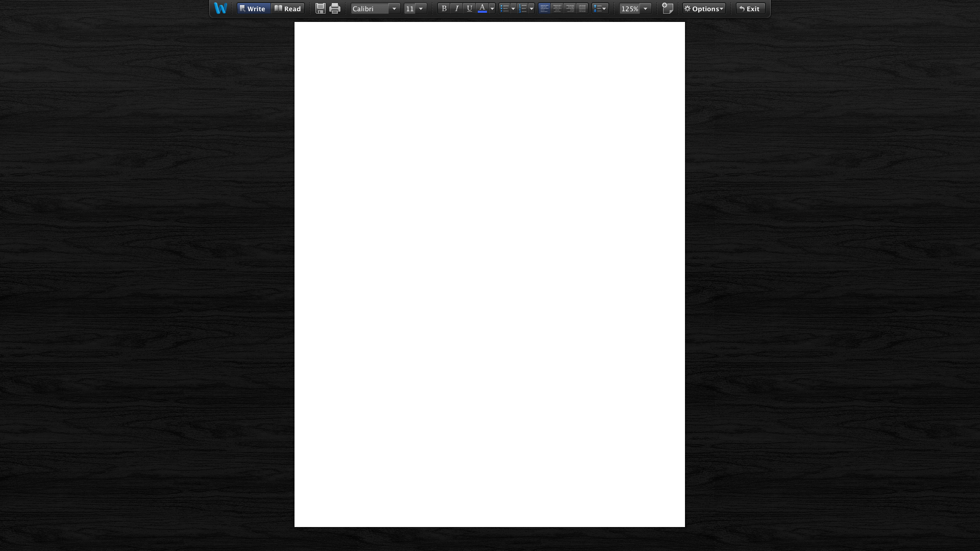Toggle italic formatting
Image resolution: width=980 pixels, height=551 pixels.
pos(456,8)
